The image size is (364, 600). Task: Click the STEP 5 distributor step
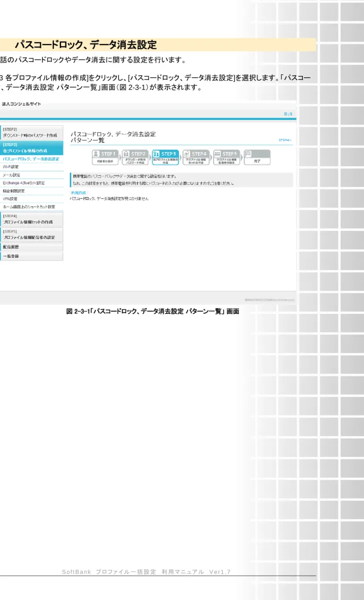(227, 157)
